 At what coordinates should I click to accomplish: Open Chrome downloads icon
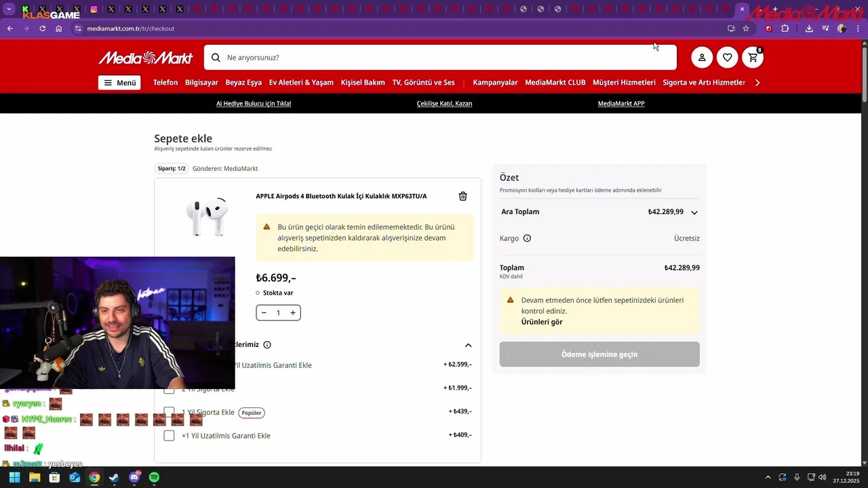click(809, 28)
